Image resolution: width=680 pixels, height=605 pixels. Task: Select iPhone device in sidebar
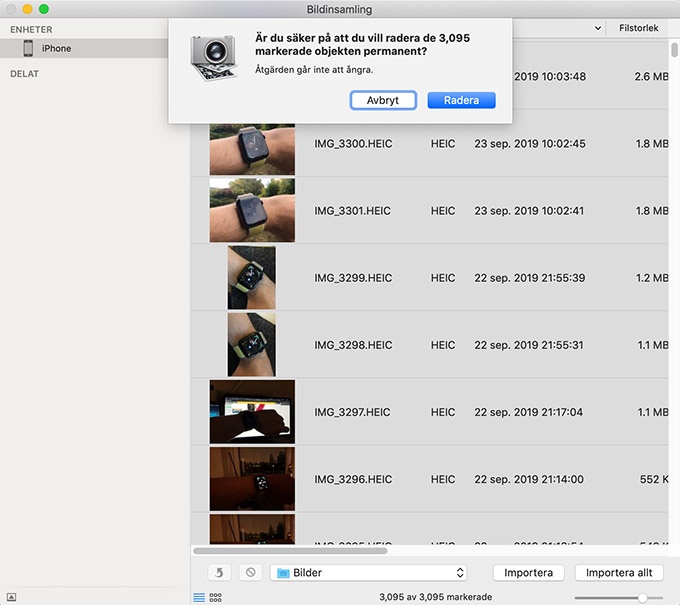tap(56, 48)
